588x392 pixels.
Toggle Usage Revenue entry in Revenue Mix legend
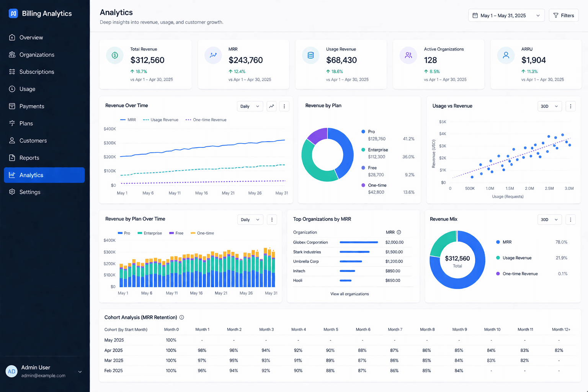click(514, 258)
